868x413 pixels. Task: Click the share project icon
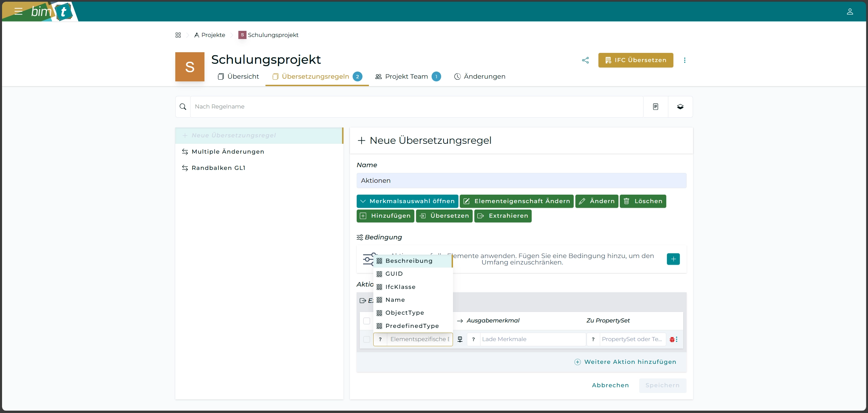click(x=585, y=60)
